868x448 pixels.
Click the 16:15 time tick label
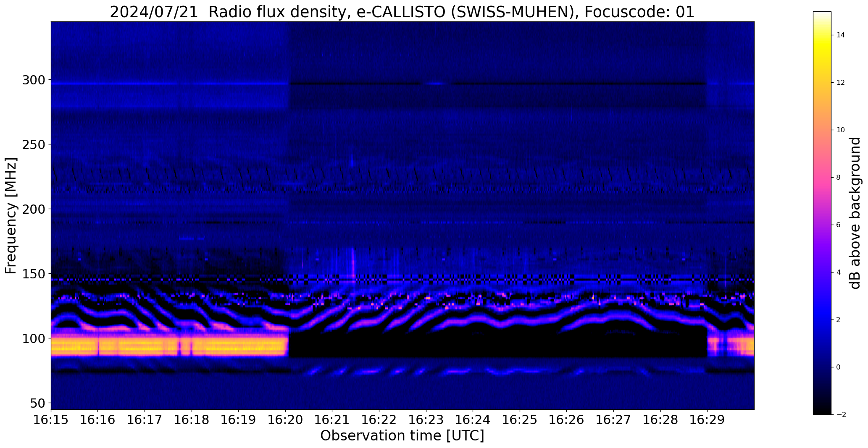click(x=51, y=420)
